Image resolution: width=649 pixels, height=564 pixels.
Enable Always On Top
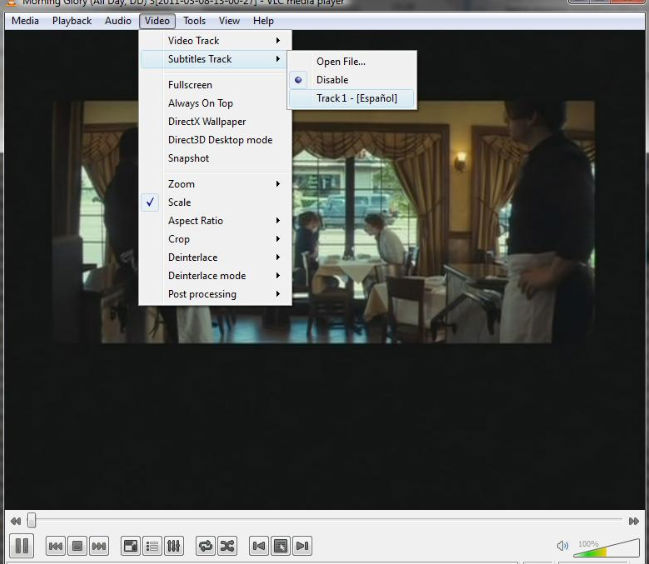[x=215, y=103]
